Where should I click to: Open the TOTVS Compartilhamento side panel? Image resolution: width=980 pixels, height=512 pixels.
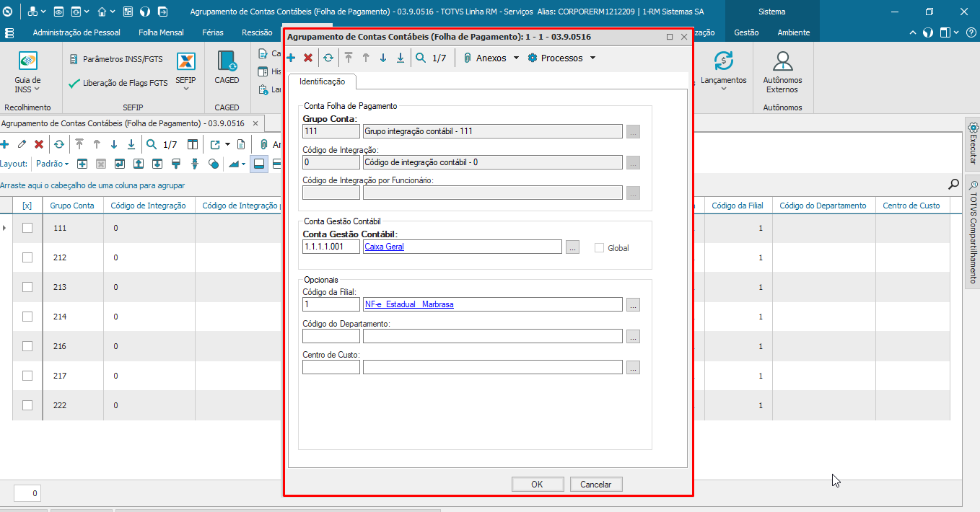(973, 231)
